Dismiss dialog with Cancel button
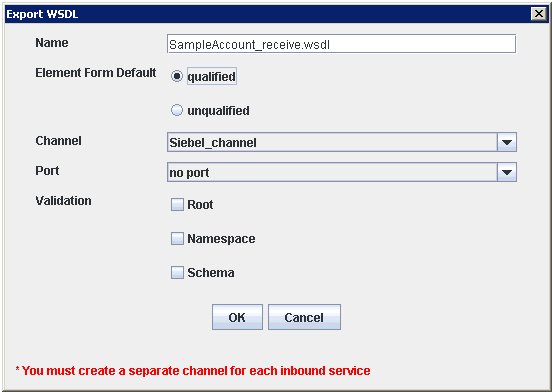The width and height of the screenshot is (552, 392). [x=304, y=317]
